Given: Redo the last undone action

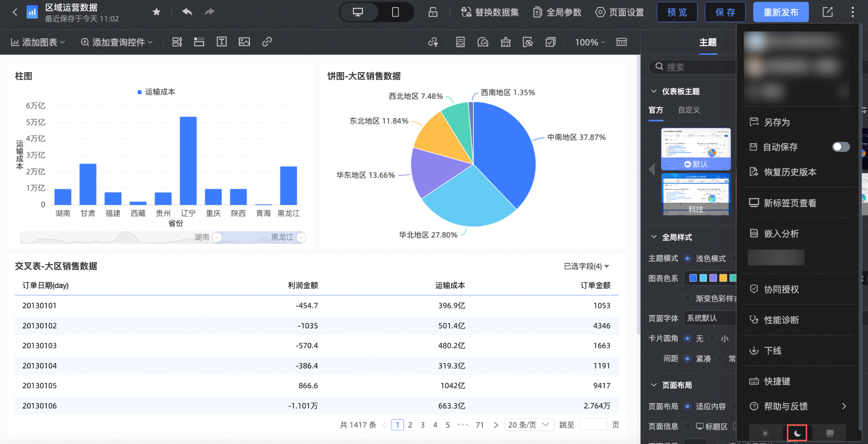Looking at the screenshot, I should [209, 12].
